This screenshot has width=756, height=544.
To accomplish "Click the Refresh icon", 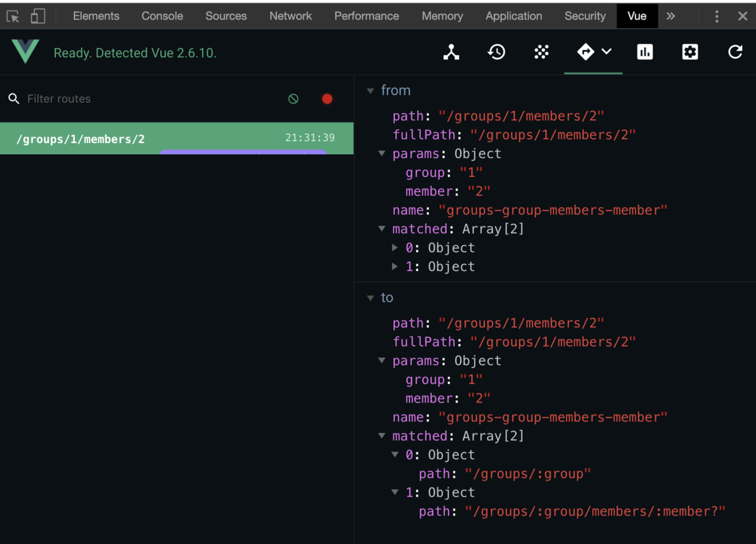I will (735, 52).
